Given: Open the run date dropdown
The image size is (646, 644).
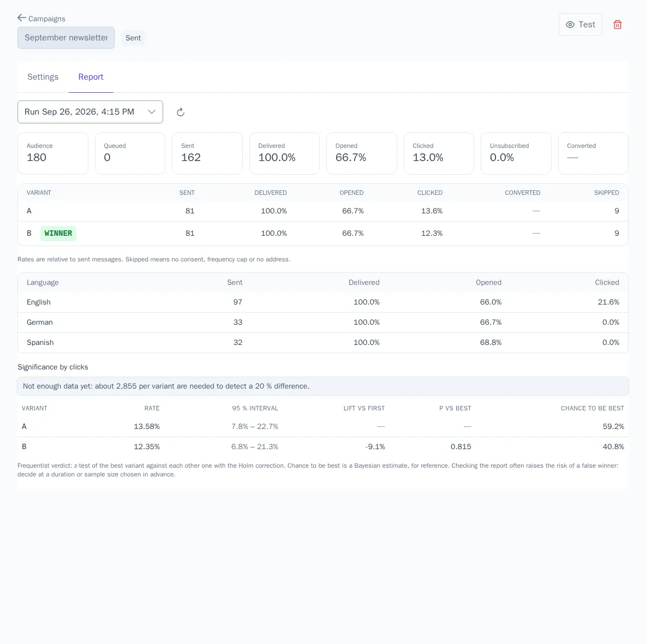Looking at the screenshot, I should click(90, 112).
